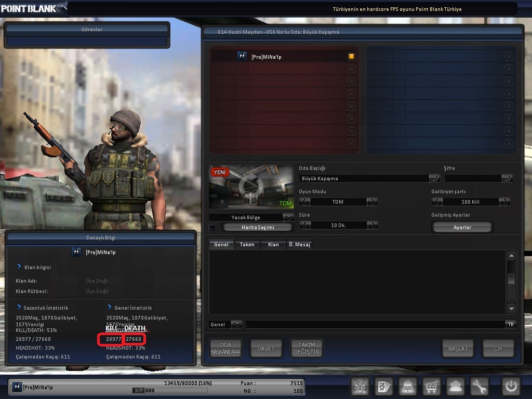The width and height of the screenshot is (532, 399).
Task: Click the orange room master icon beside [Pro]MiNa'lp
Action: point(352,56)
